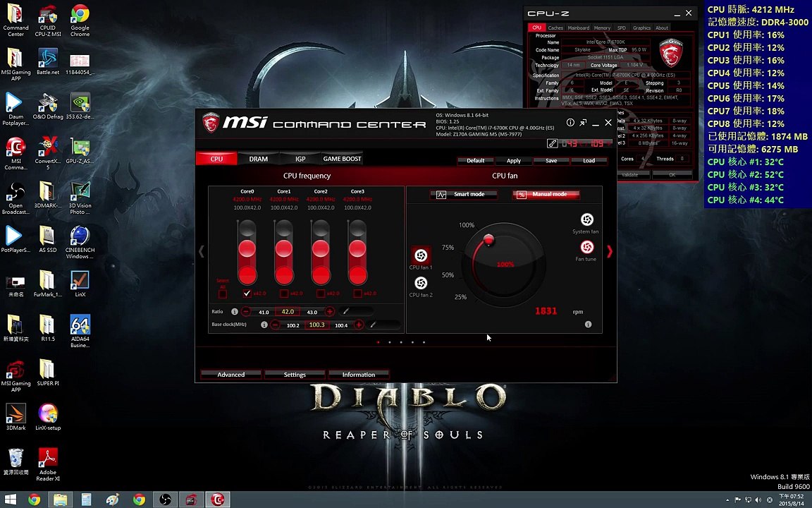
Task: Click the detach window arrow icon in header
Action: 583,122
